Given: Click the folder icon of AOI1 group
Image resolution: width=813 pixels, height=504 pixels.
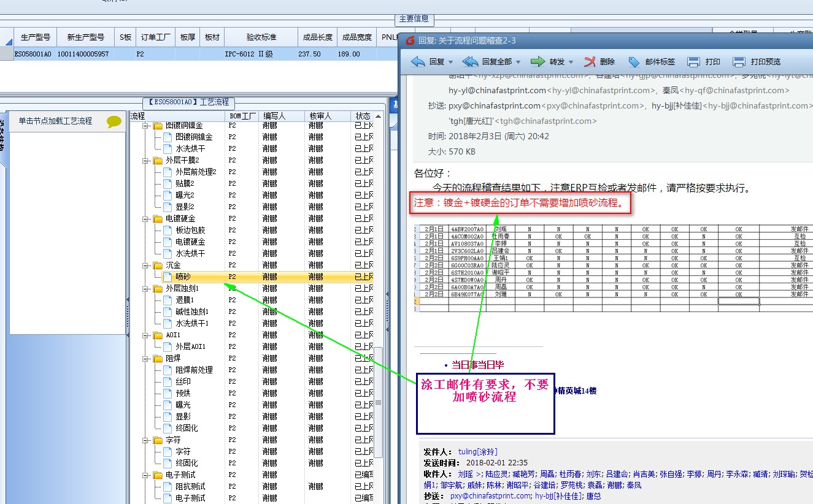Looking at the screenshot, I should [x=158, y=335].
